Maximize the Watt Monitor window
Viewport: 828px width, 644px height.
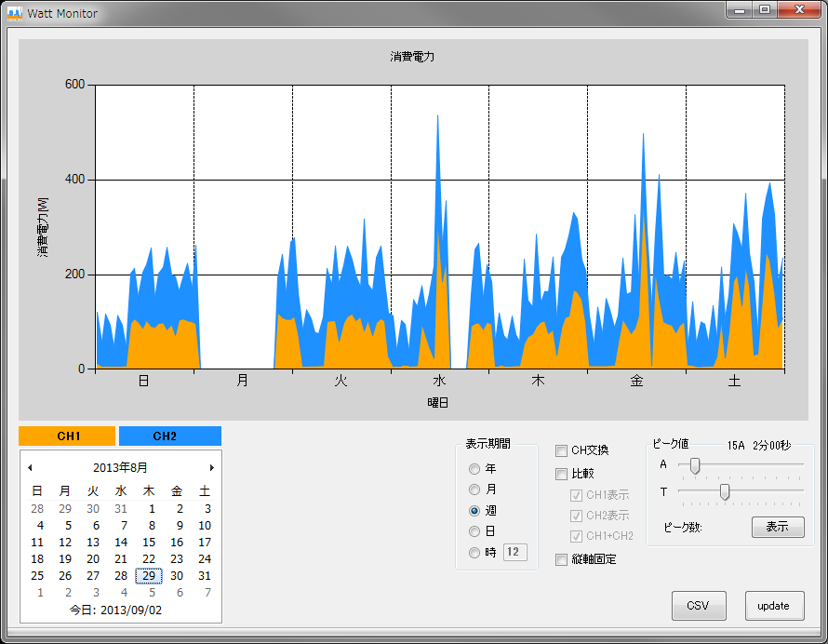pyautogui.click(x=765, y=10)
